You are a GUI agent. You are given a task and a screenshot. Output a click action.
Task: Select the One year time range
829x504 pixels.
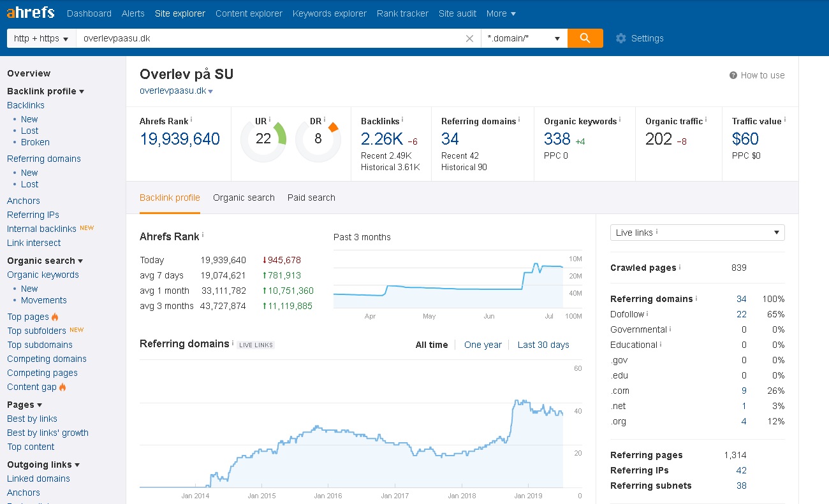pyautogui.click(x=483, y=345)
